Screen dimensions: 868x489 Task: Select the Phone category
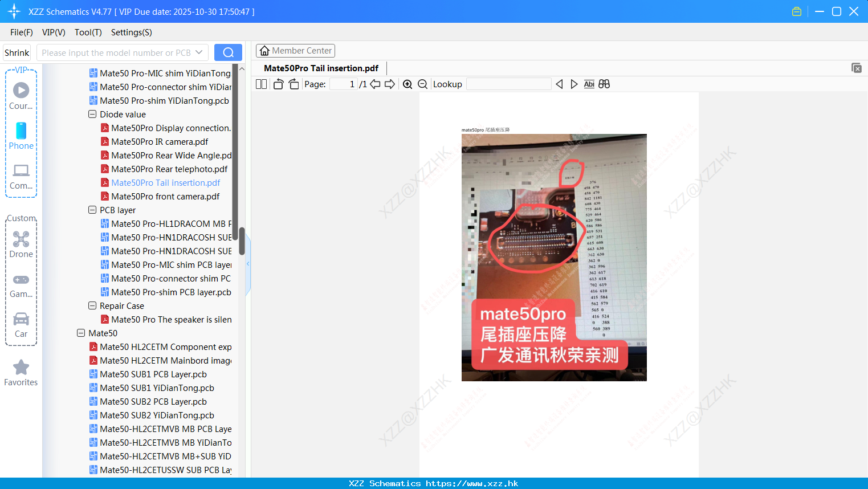coord(21,136)
